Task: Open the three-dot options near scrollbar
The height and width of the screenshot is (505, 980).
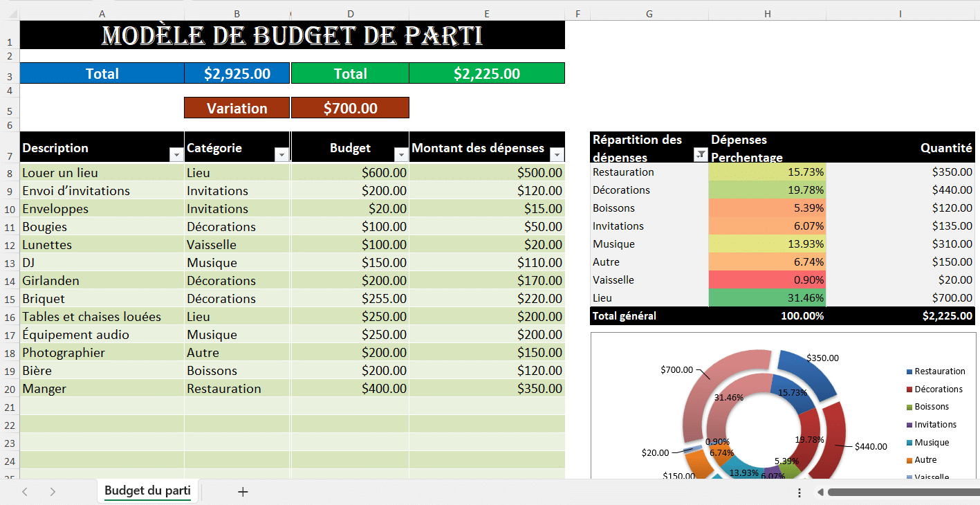Action: coord(799,493)
